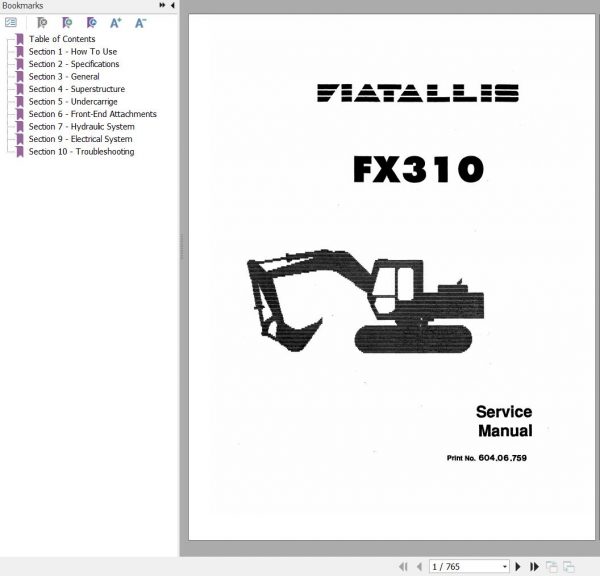Screen dimensions: 600x576
Task: Click the bookmark icon beside Section 9
Action: (x=20, y=139)
